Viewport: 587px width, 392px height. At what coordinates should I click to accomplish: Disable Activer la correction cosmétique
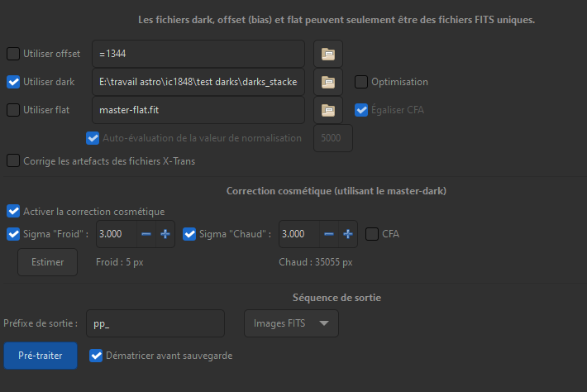coord(13,212)
